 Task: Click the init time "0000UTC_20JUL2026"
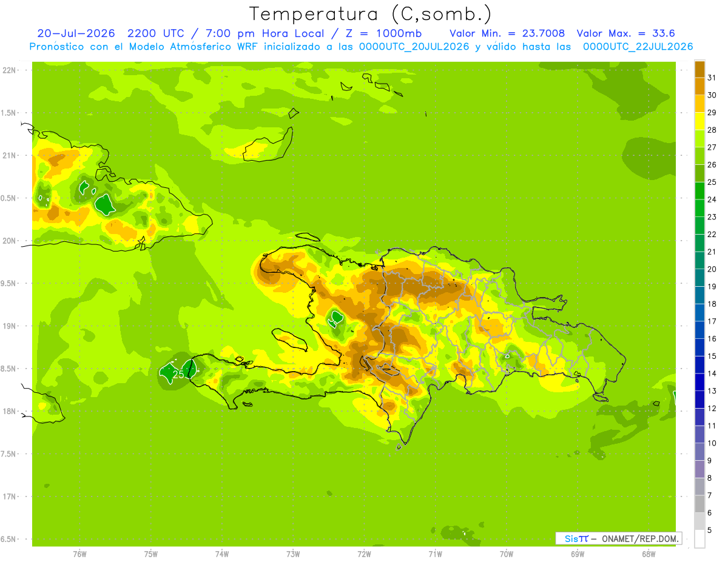[x=414, y=47]
